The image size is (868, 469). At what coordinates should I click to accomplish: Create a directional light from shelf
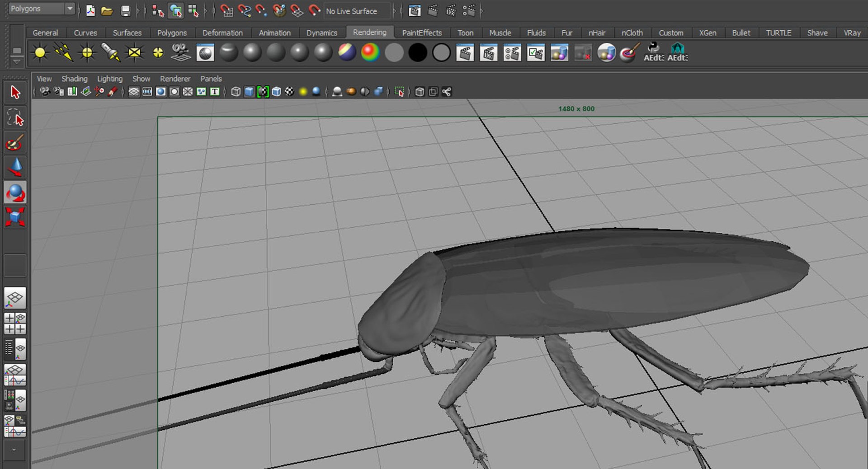coord(63,53)
